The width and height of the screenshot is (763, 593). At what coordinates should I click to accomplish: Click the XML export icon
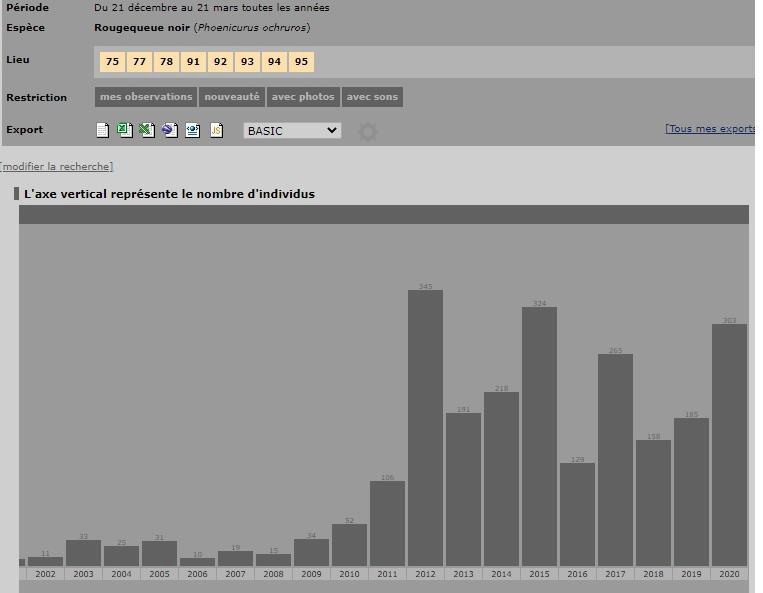click(192, 130)
